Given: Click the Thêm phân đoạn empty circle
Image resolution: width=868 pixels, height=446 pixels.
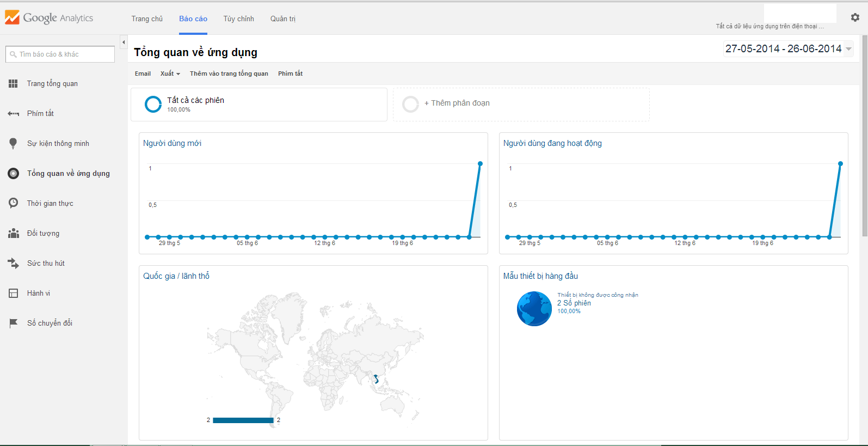Looking at the screenshot, I should click(x=410, y=104).
